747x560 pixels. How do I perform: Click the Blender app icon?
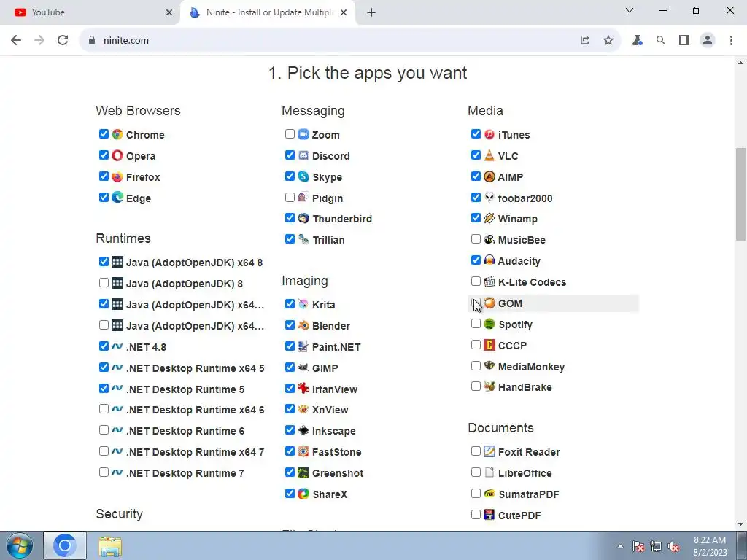(303, 325)
